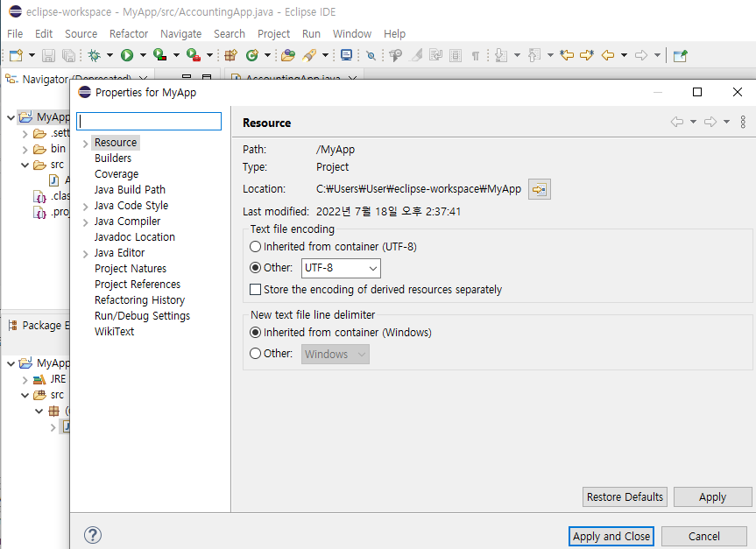Click the Apply button
This screenshot has height=549, width=756.
[x=712, y=497]
